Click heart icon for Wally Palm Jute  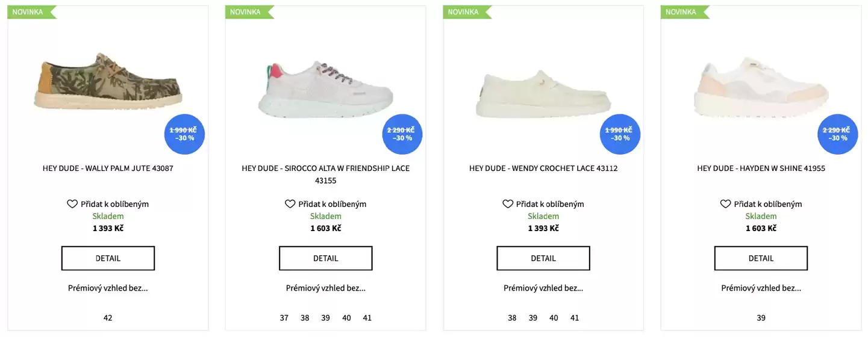point(72,204)
